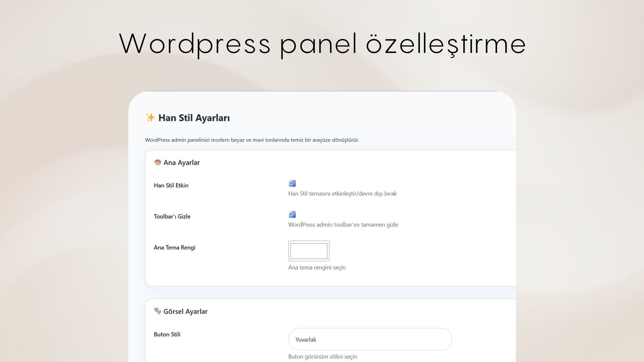Click the description 'Ana tema rengini seçin'

(317, 267)
